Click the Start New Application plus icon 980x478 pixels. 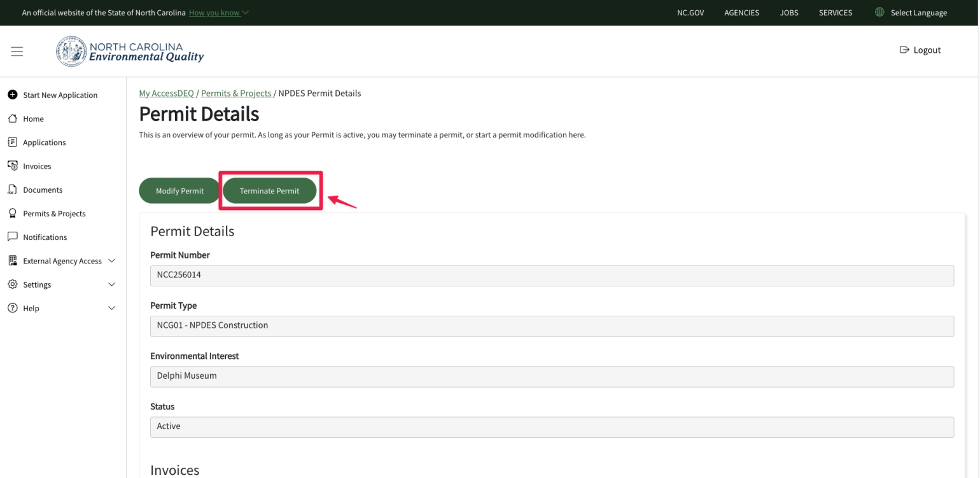(13, 94)
